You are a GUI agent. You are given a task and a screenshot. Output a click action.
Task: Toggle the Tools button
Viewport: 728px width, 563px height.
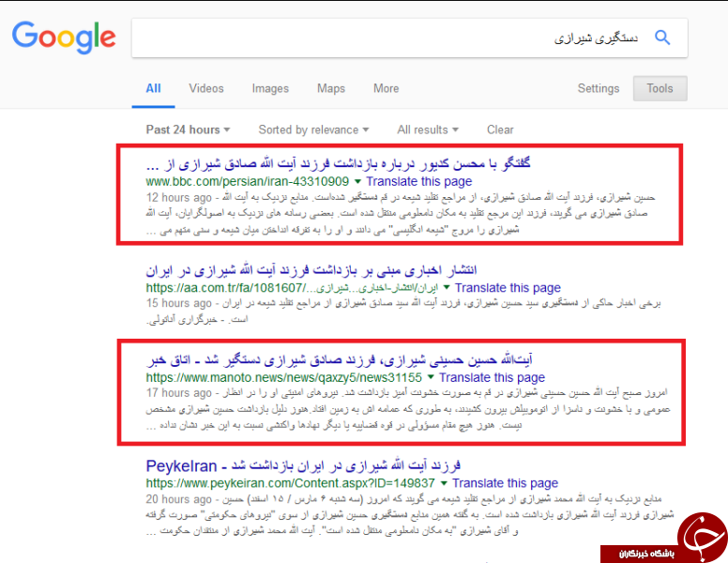[660, 88]
